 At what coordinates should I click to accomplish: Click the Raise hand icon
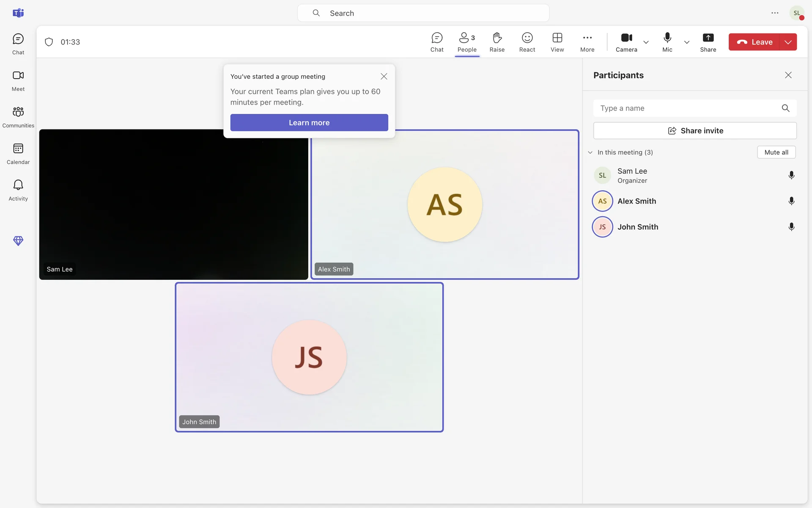[497, 42]
